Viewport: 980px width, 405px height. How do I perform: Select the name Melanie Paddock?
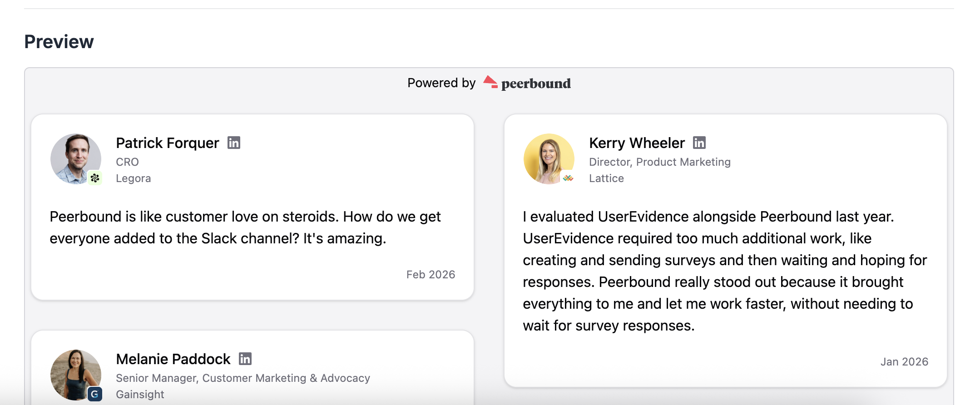(173, 359)
